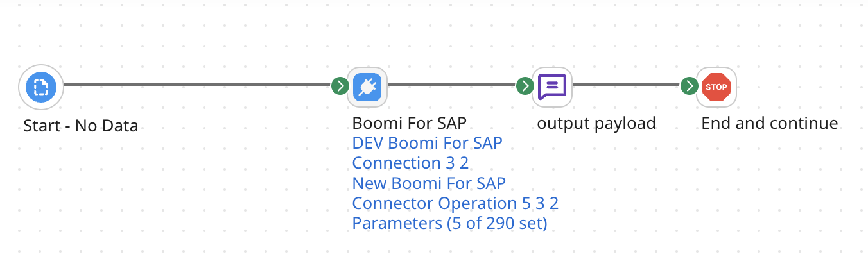
Task: Click the red Stop shape icon
Action: [x=716, y=86]
